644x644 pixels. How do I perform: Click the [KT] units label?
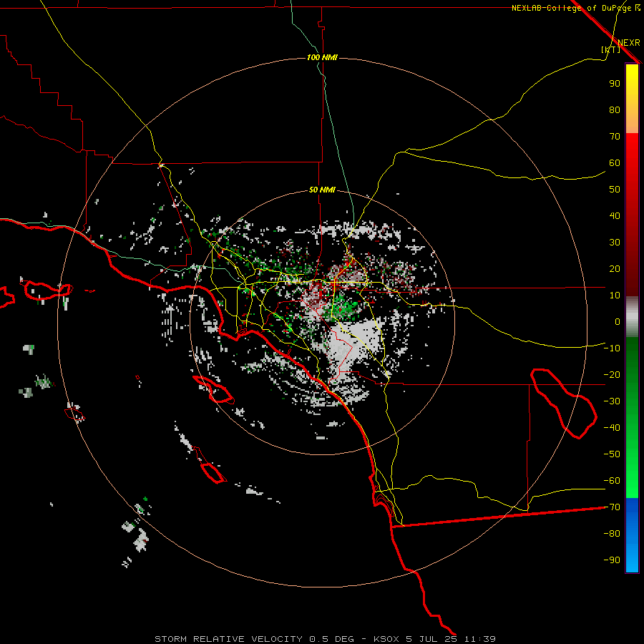(x=610, y=49)
